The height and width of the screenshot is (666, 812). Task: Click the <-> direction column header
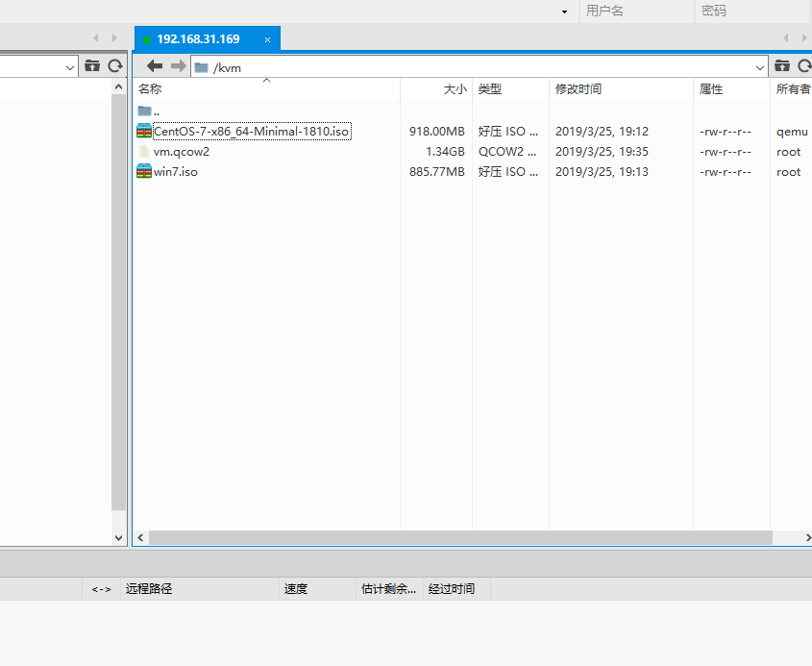pyautogui.click(x=102, y=589)
